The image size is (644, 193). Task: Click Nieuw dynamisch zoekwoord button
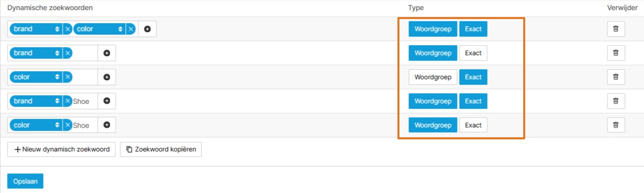point(62,149)
